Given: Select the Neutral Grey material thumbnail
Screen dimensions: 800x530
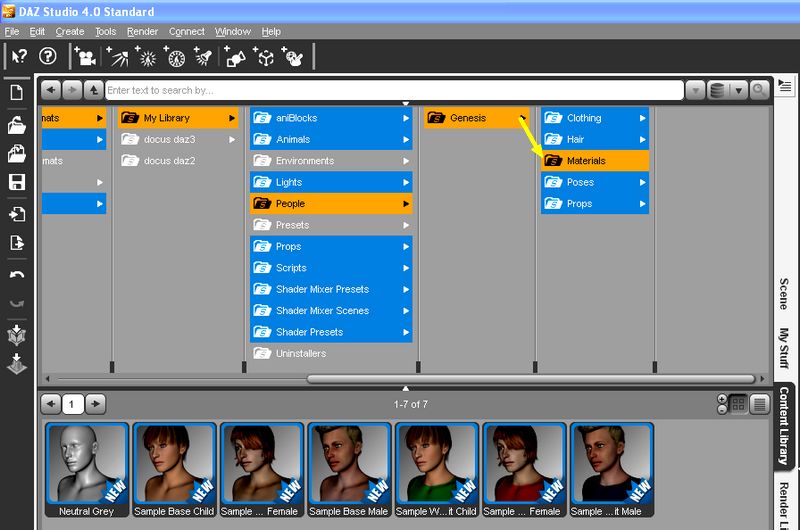Looking at the screenshot, I should [x=87, y=470].
